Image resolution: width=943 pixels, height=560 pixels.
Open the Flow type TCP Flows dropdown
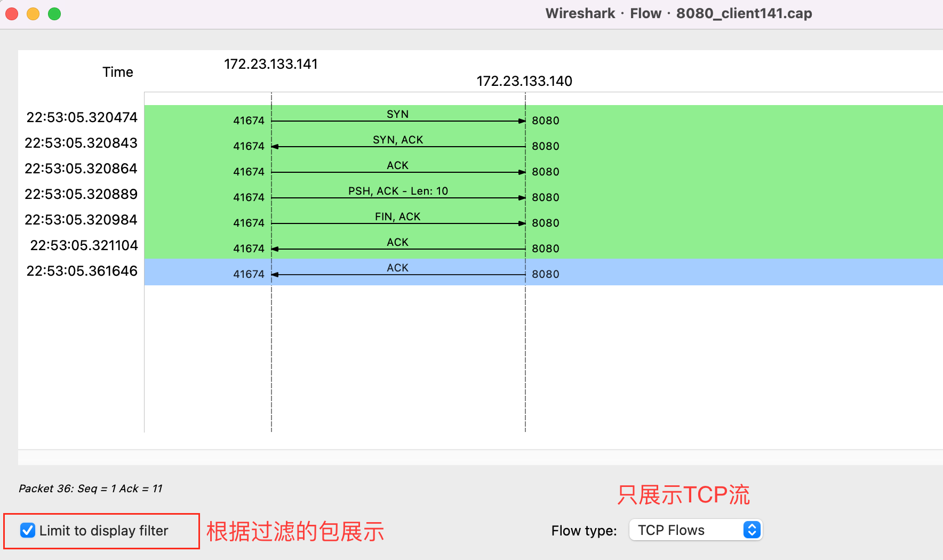696,530
